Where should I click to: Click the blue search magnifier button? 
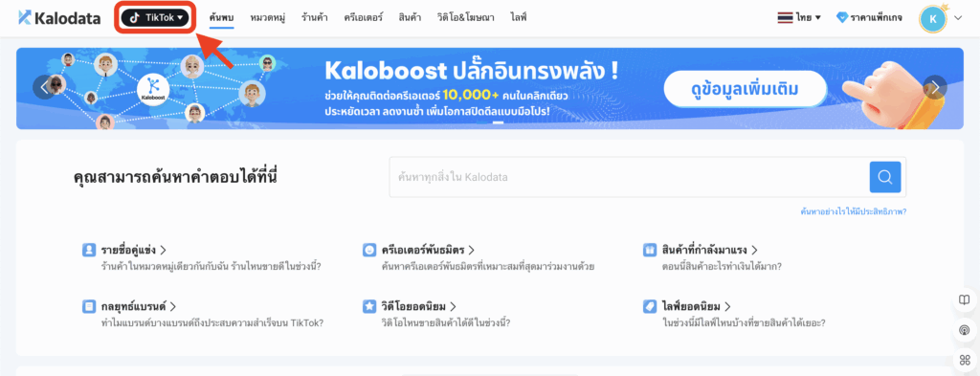tap(885, 177)
